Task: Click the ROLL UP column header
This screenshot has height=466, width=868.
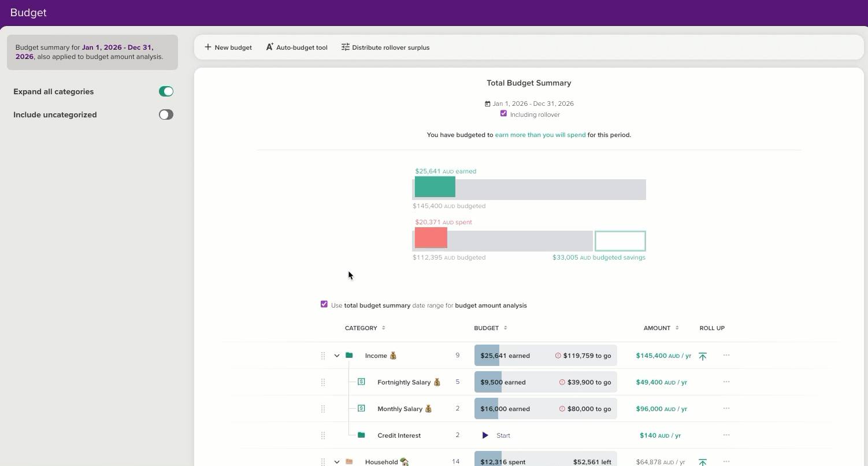Action: click(712, 328)
